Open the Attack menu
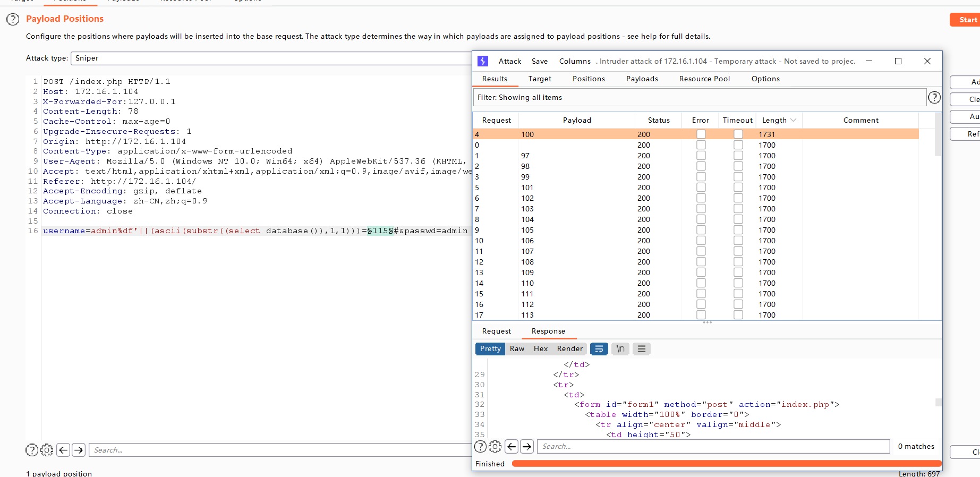Screen dimensions: 980x477 pyautogui.click(x=510, y=61)
